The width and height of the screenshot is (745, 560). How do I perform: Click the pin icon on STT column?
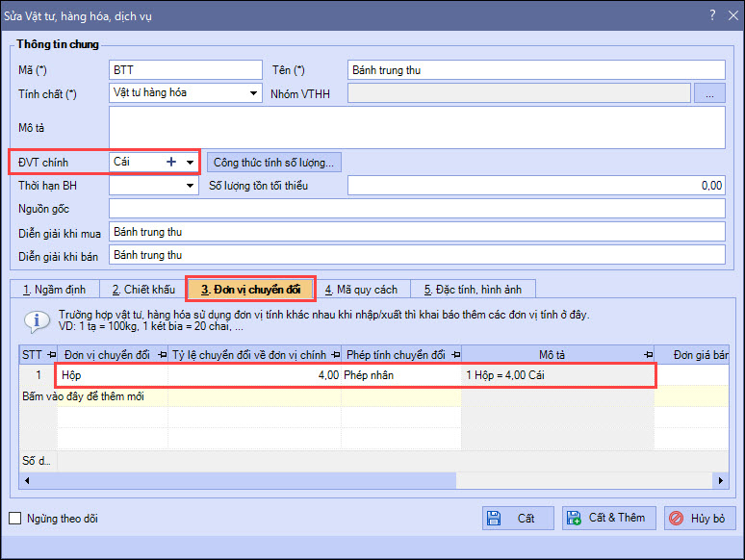[50, 354]
